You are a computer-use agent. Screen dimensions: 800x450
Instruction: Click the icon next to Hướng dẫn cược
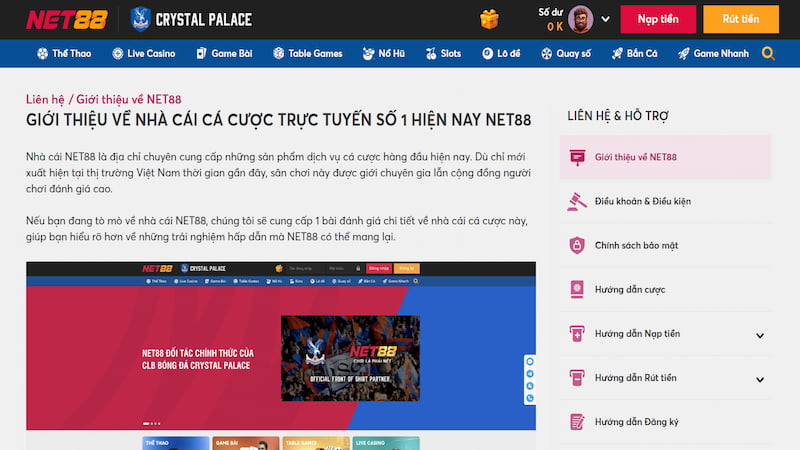[576, 289]
